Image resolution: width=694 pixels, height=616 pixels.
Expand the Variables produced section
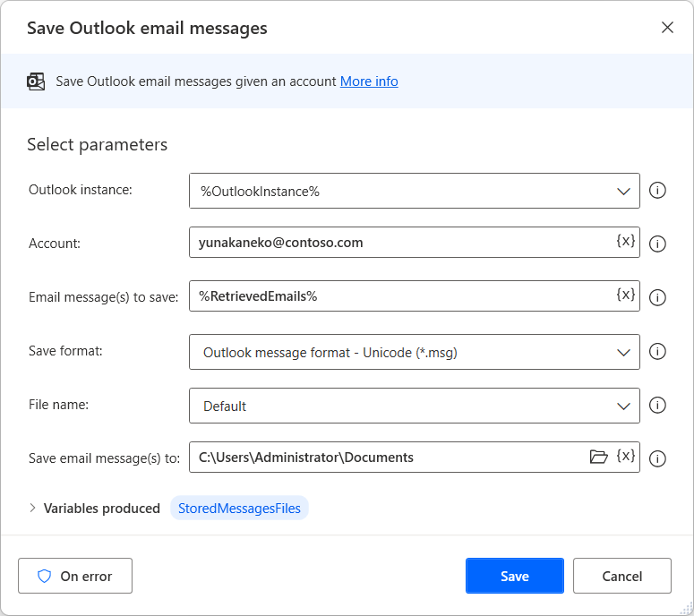coord(32,508)
